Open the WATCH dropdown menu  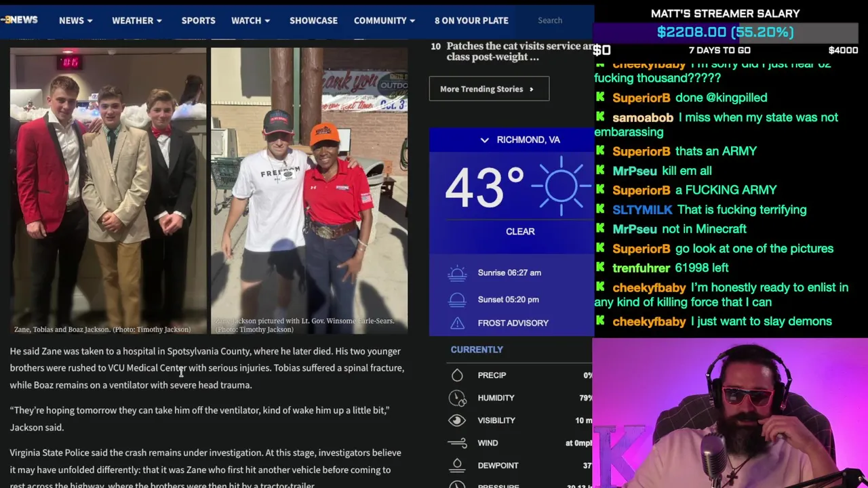[251, 20]
